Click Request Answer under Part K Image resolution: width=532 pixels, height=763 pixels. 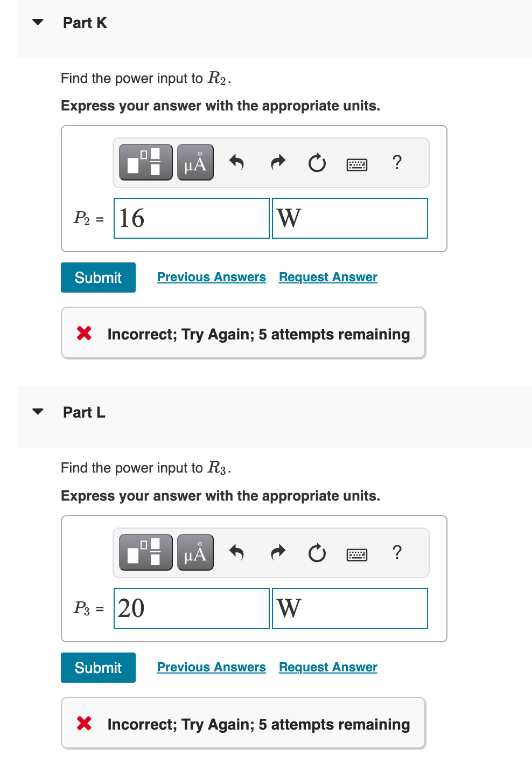click(x=327, y=276)
